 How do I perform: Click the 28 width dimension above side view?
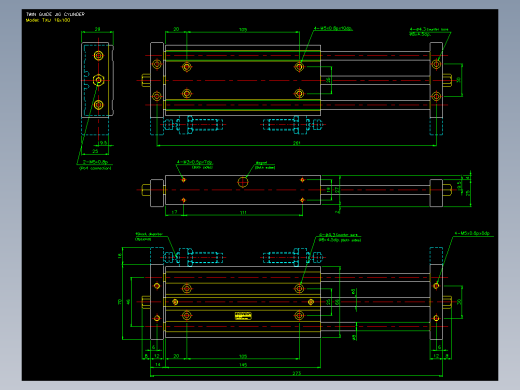pos(97,29)
